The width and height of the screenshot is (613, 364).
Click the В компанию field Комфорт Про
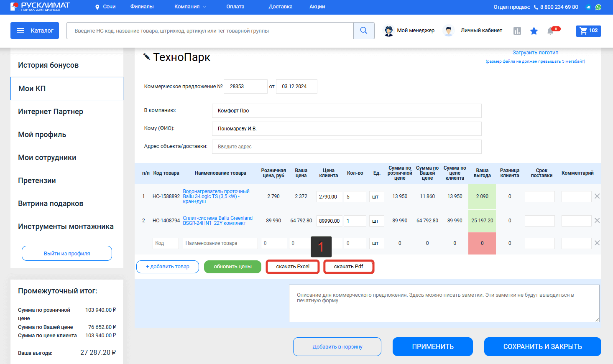347,111
